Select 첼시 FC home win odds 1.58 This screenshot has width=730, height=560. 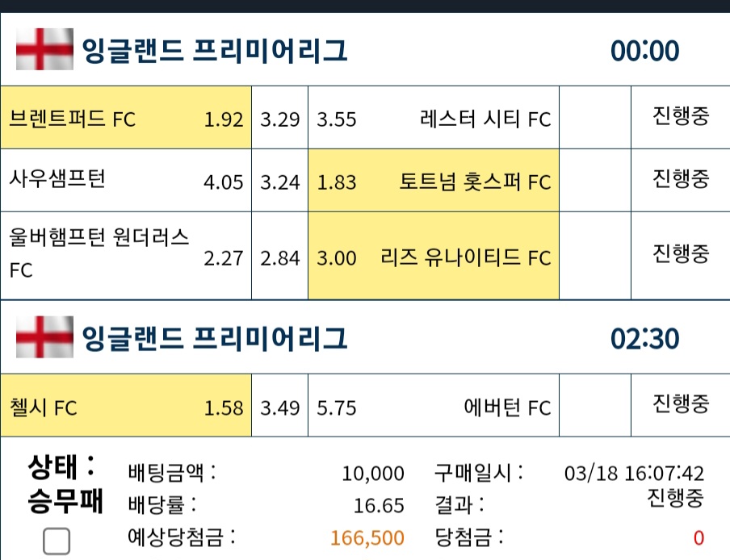(x=126, y=406)
